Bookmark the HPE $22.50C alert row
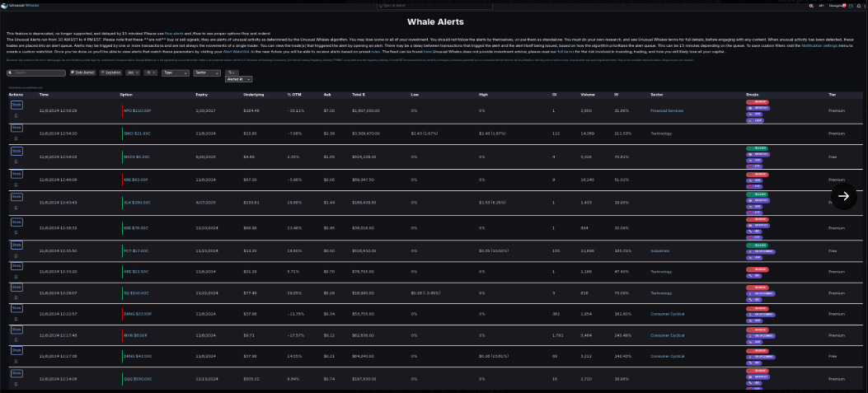 (16, 277)
